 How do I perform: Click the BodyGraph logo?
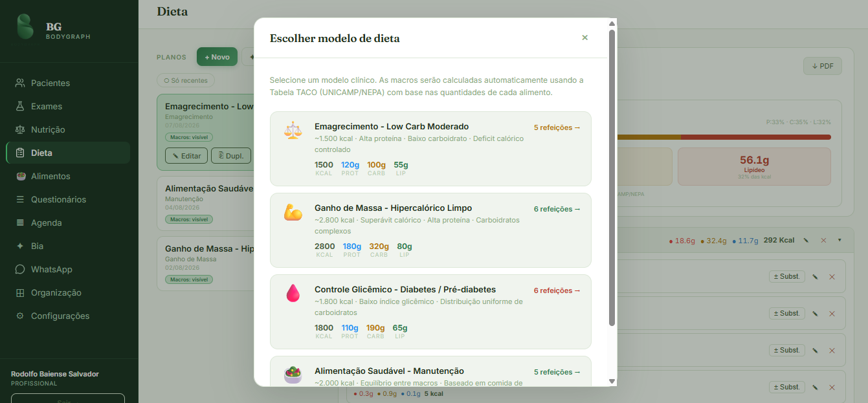25,27
